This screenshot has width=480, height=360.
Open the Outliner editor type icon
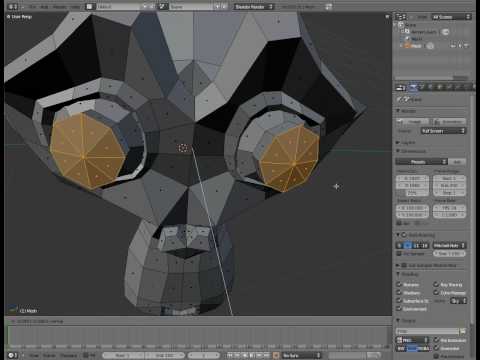pos(401,17)
